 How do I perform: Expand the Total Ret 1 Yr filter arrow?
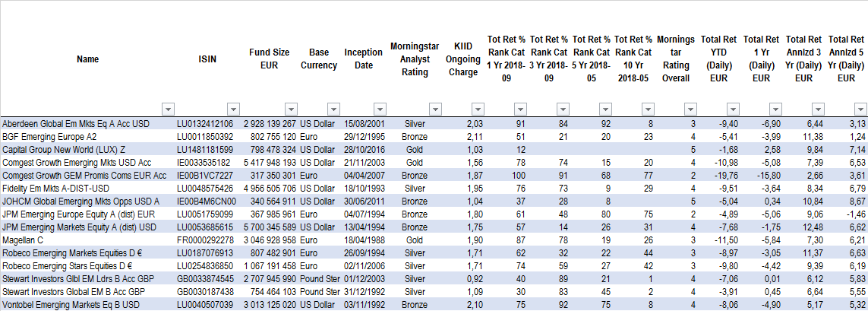point(775,109)
